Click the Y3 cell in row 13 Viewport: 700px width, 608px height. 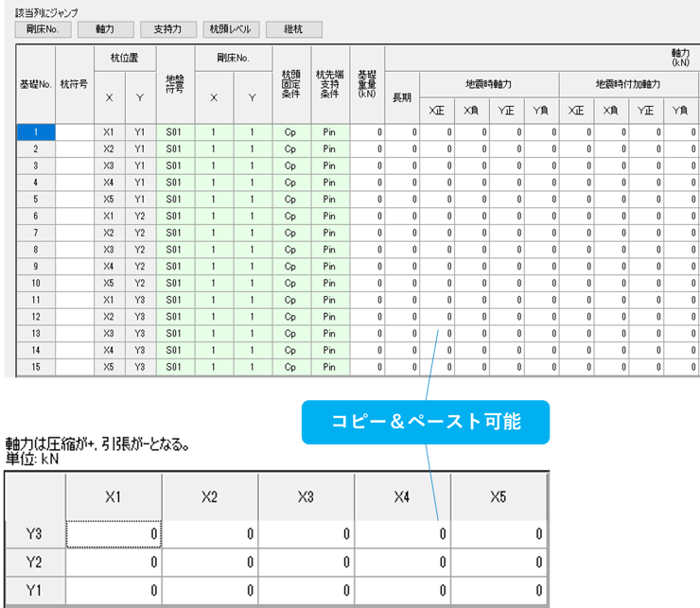[141, 334]
